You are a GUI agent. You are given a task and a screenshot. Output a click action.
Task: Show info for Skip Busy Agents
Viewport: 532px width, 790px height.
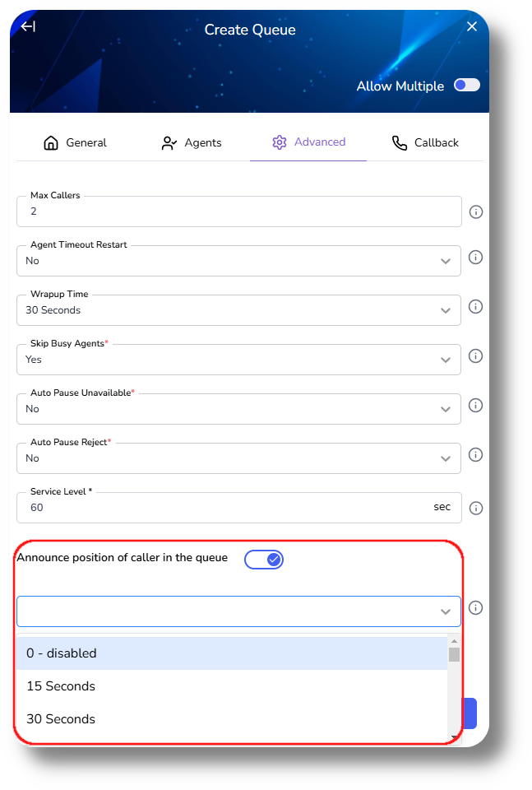[x=475, y=355]
